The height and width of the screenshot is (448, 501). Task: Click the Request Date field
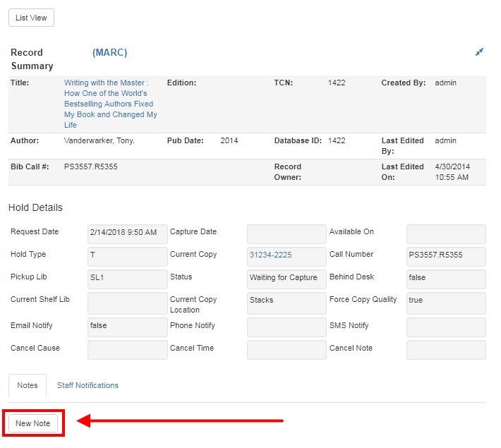point(127,234)
